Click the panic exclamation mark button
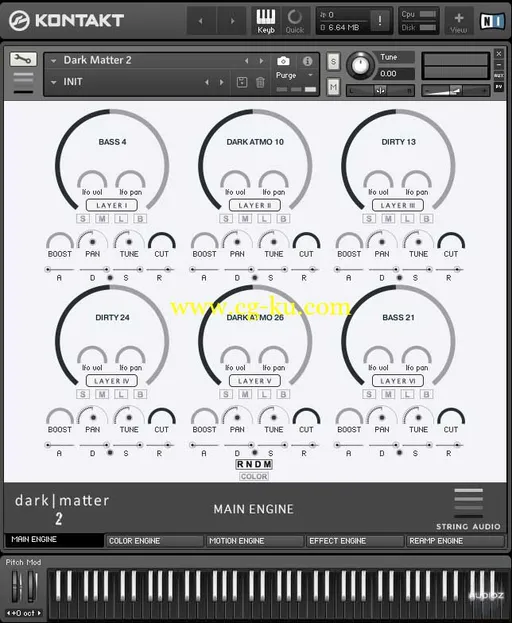 point(379,20)
